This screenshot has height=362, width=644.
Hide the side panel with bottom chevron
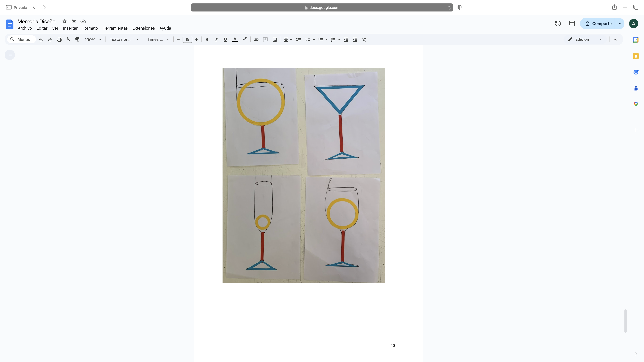(636, 354)
